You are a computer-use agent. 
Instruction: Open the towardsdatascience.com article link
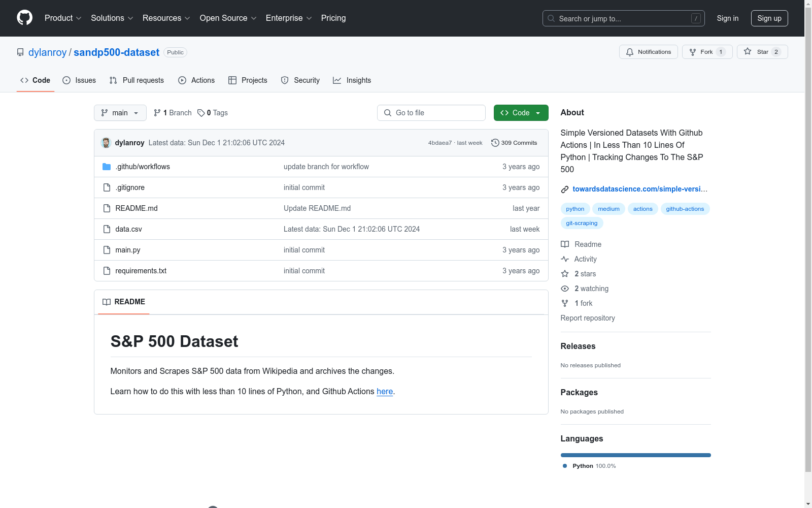640,189
